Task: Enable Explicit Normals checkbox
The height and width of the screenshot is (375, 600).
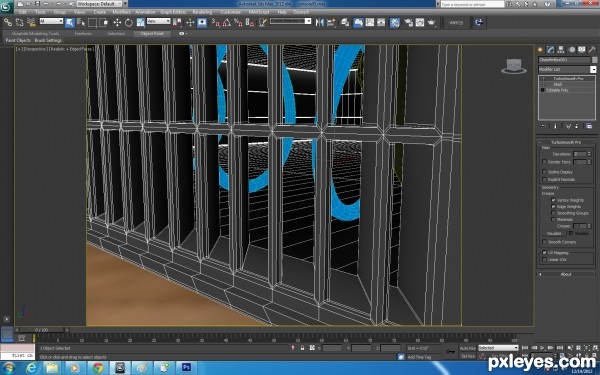Action: (544, 179)
